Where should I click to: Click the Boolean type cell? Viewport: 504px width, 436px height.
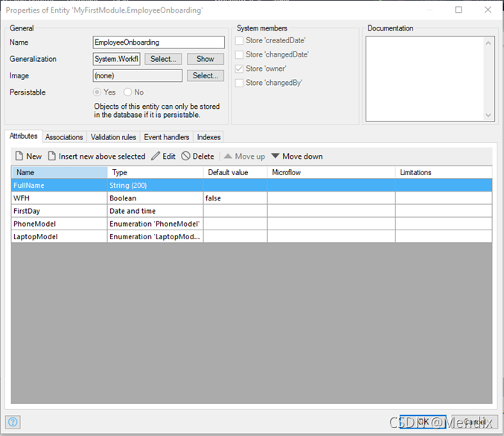[156, 198]
